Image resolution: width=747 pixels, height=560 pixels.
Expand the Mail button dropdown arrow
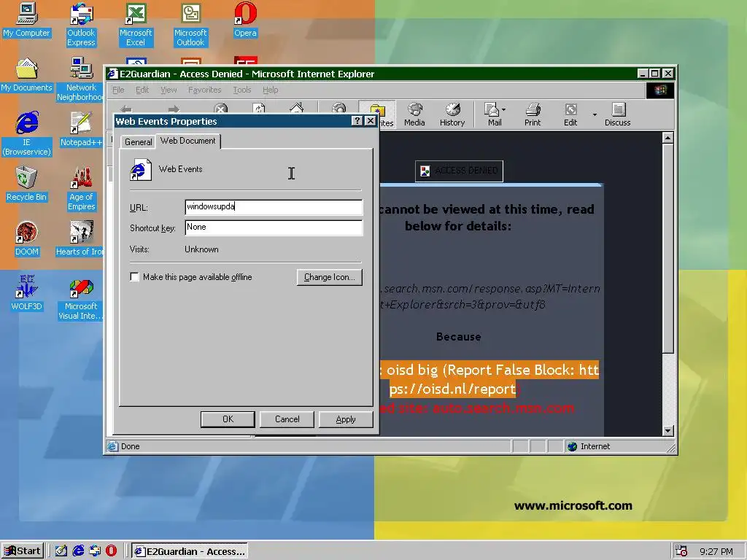click(x=504, y=110)
